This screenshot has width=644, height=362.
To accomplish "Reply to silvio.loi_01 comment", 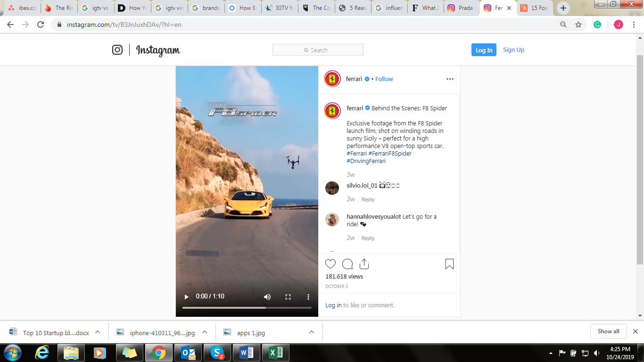I will click(x=368, y=199).
